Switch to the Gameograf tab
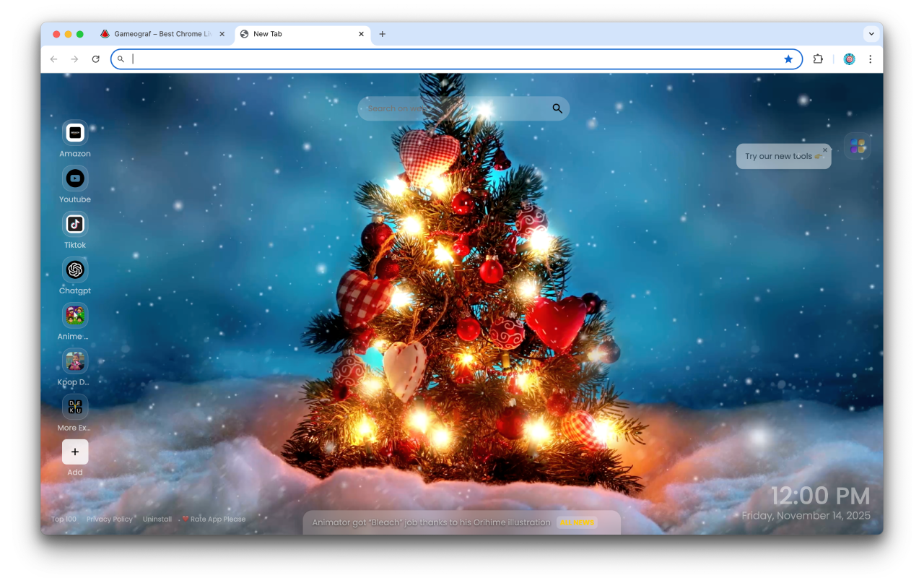 click(x=162, y=34)
